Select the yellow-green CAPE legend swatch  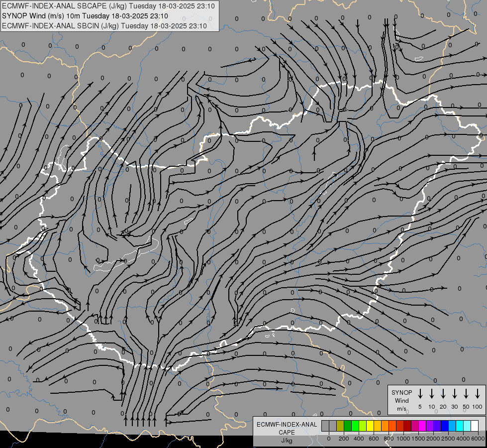[x=363, y=426]
